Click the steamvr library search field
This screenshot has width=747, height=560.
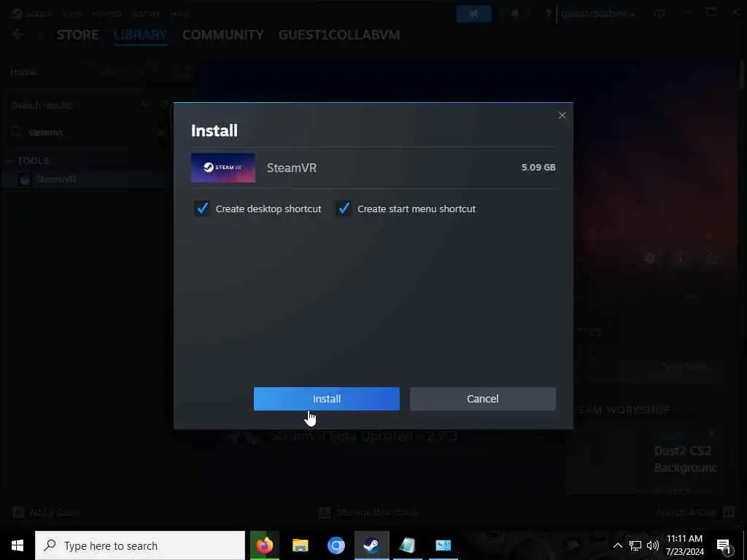(x=88, y=132)
